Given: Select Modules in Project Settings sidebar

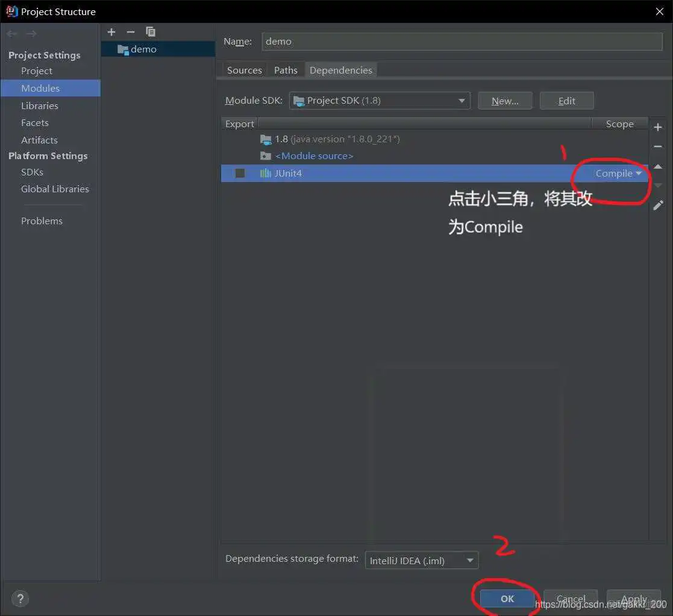Looking at the screenshot, I should pyautogui.click(x=40, y=88).
